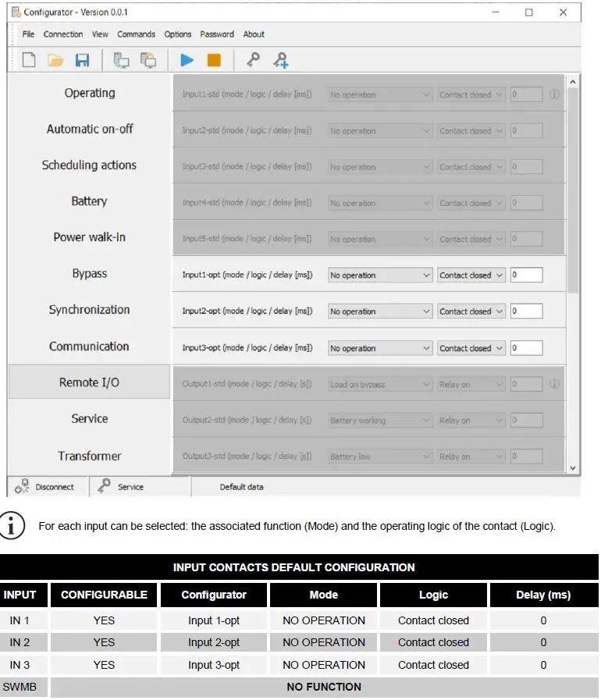This screenshot has width=601, height=700.
Task: Click the Input3-opt delay field
Action: coord(526,348)
